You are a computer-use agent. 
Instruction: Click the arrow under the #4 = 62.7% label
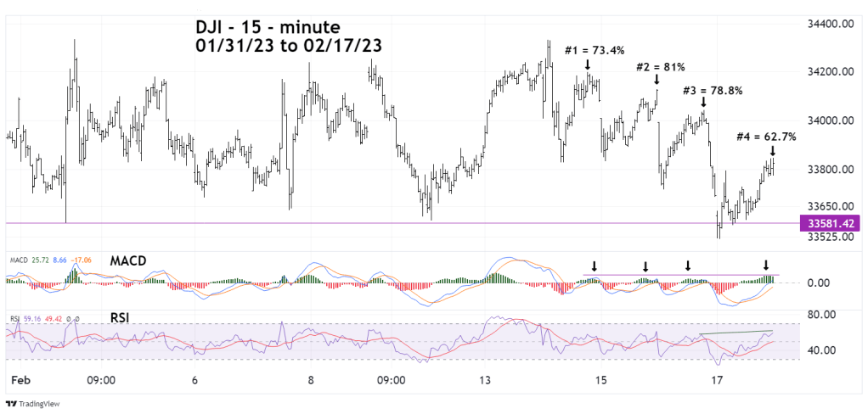click(772, 149)
